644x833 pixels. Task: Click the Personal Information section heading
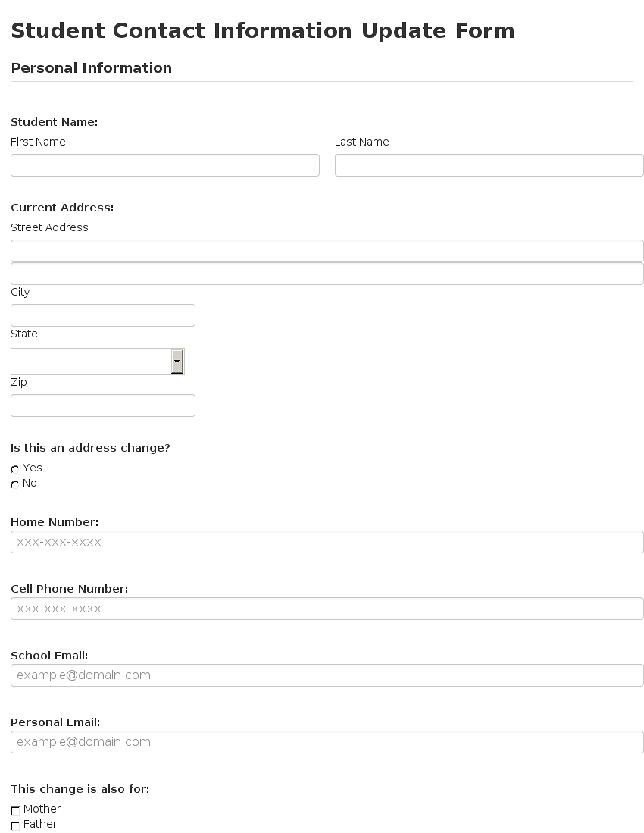tap(92, 68)
